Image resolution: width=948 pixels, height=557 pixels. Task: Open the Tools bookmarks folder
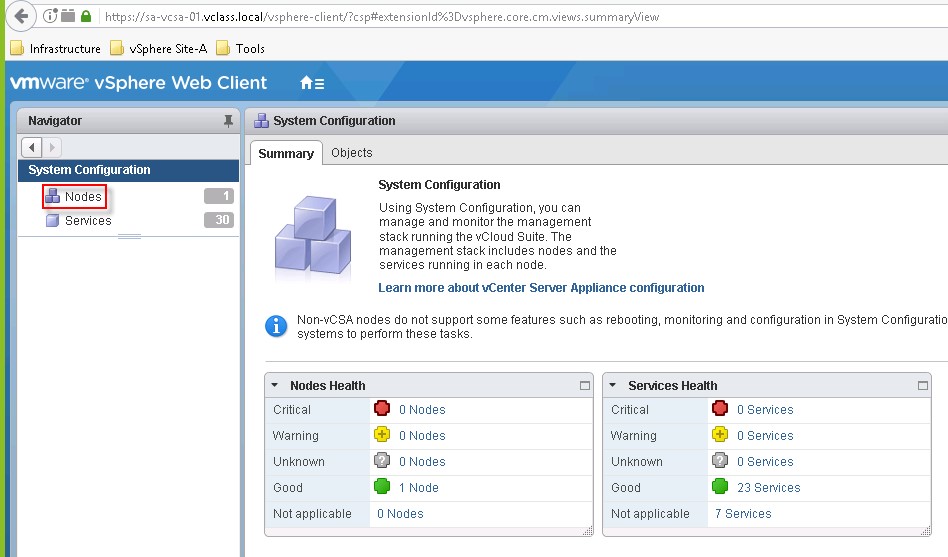point(241,48)
